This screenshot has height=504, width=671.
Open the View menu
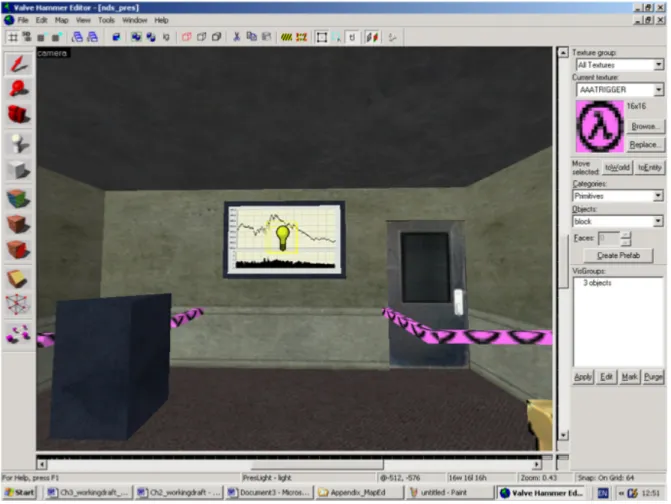click(x=83, y=20)
